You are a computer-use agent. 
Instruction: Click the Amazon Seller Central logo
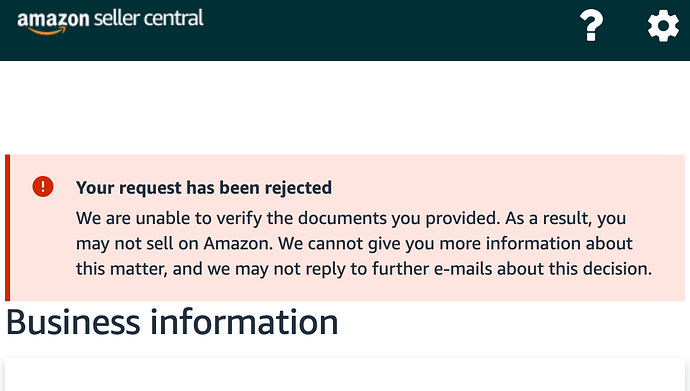coord(110,21)
